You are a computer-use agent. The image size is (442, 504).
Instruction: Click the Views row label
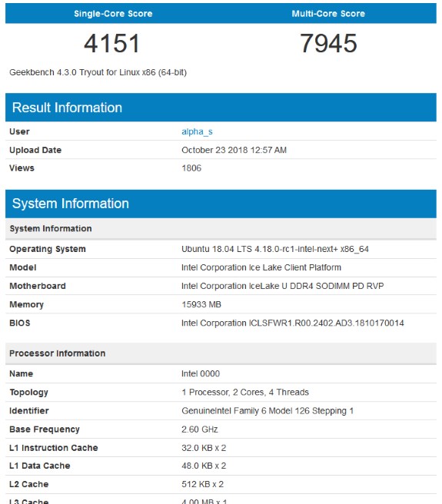(22, 168)
